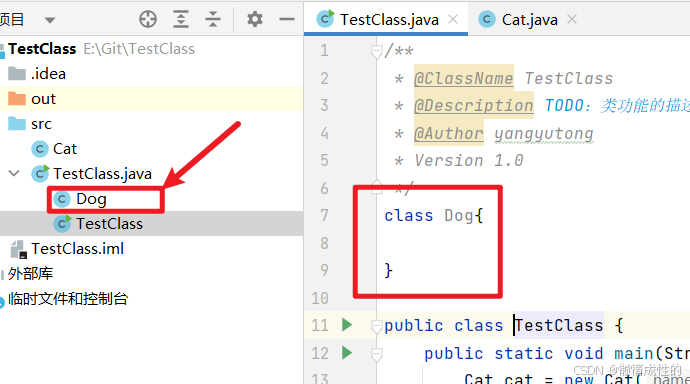Click the src folder icon
Image resolution: width=690 pixels, height=384 pixels.
pos(17,124)
